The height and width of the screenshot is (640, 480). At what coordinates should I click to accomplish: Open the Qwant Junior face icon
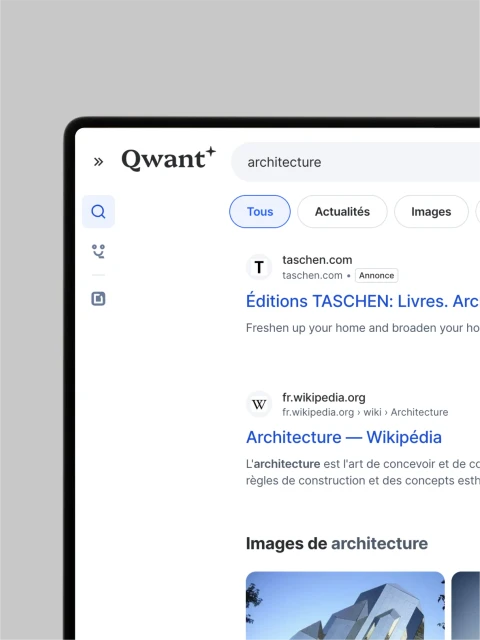pos(98,251)
